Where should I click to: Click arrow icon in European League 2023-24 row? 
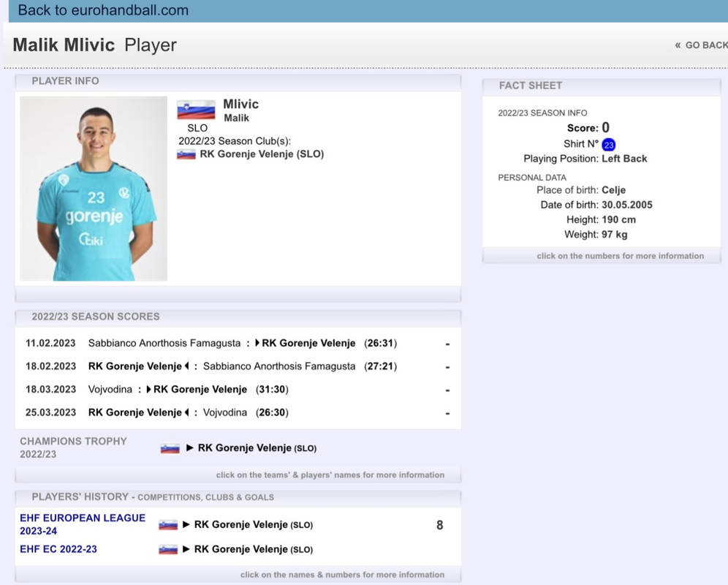(186, 524)
